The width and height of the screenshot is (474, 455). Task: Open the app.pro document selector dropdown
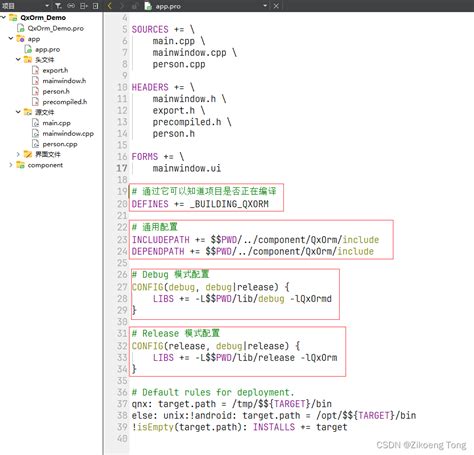265,6
